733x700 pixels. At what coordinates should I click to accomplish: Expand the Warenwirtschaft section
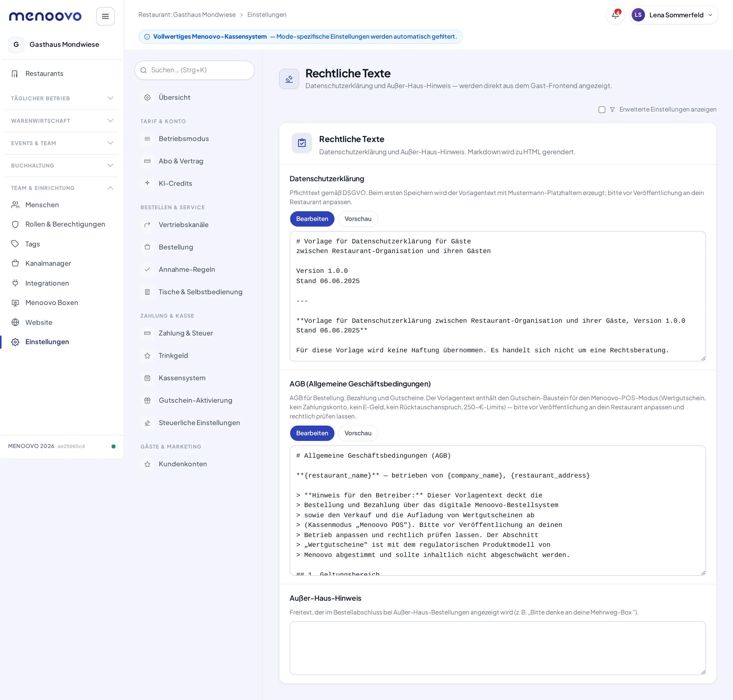pos(62,121)
